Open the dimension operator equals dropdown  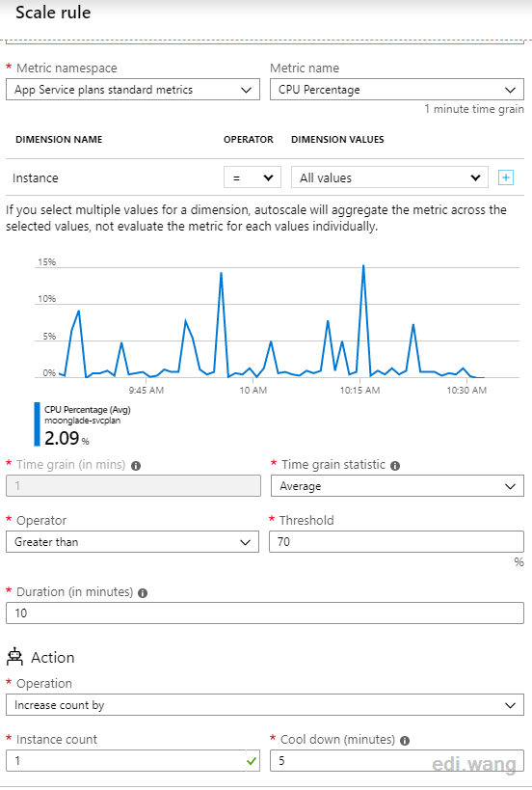tap(253, 177)
